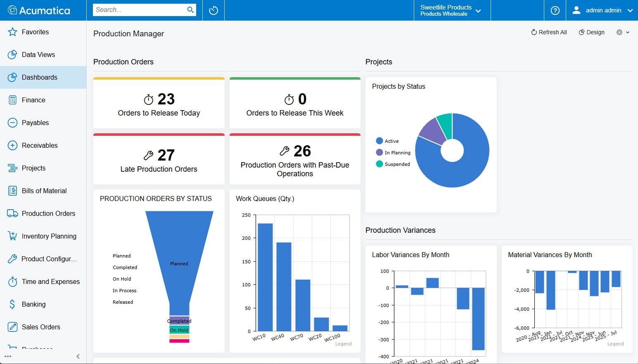Expand the admin admin user menu
The image size is (638, 364).
(x=601, y=10)
